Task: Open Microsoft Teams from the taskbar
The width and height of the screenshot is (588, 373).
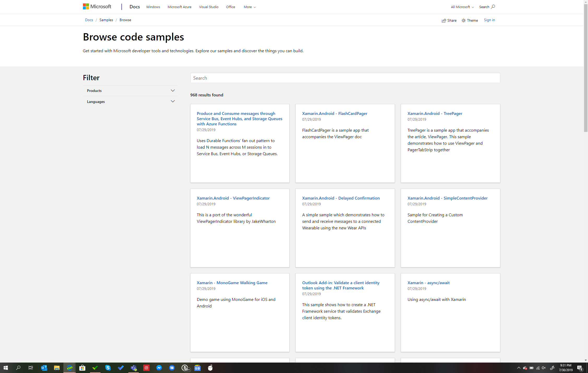Action: pos(134,368)
